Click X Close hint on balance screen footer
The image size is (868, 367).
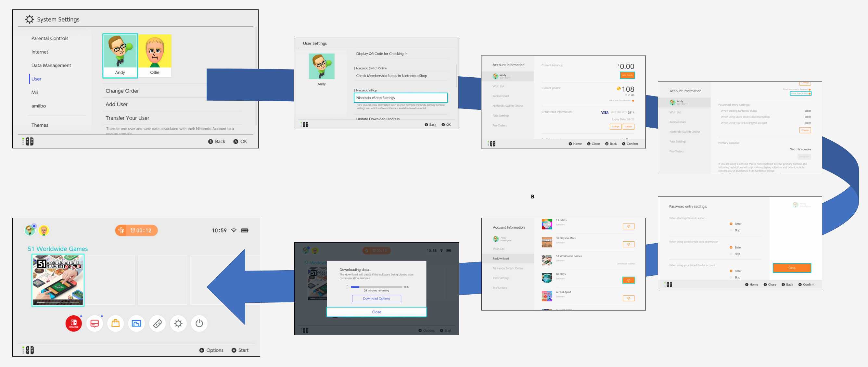tap(594, 144)
